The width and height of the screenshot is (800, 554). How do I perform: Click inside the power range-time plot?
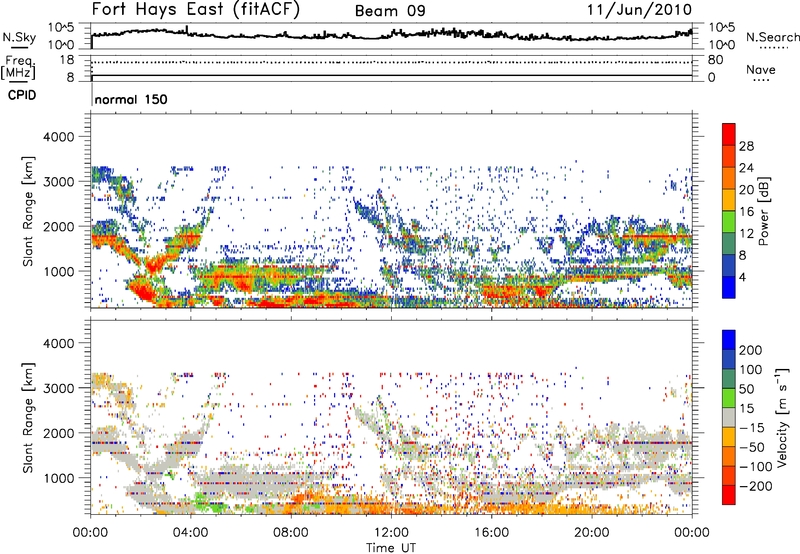tap(391, 211)
